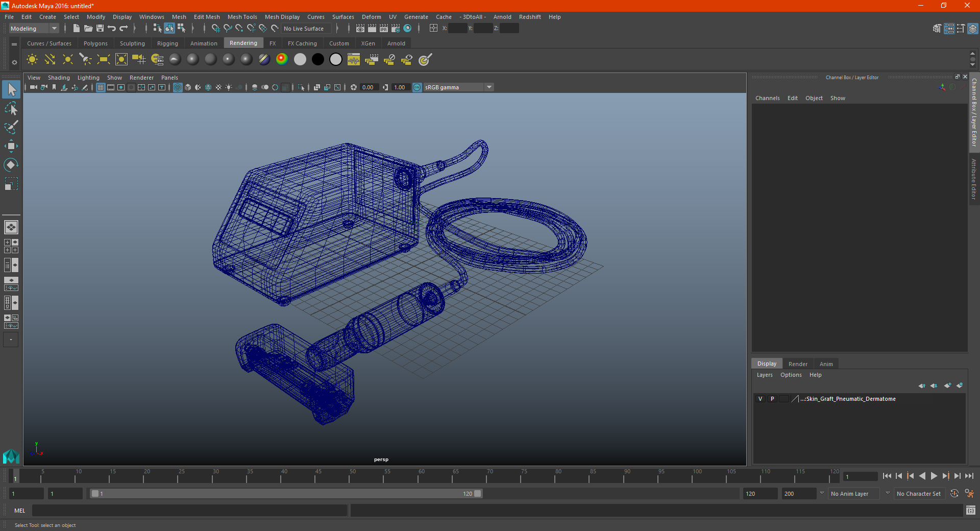Select the Lasso tool in the toolbox
980x531 pixels.
point(11,108)
